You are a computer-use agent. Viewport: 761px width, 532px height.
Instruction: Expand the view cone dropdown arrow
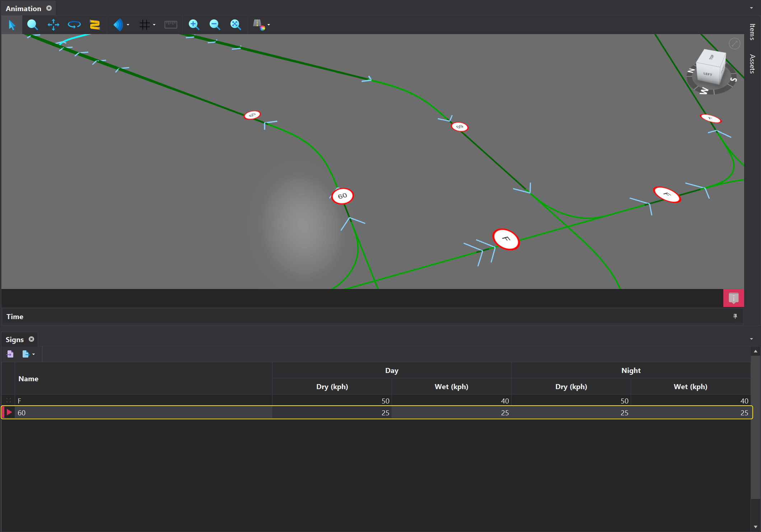pyautogui.click(x=128, y=25)
